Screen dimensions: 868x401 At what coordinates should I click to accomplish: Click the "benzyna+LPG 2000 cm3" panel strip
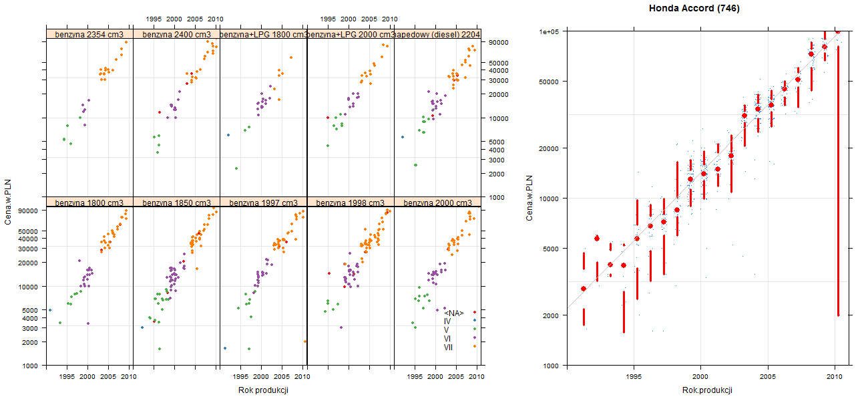pyautogui.click(x=351, y=34)
